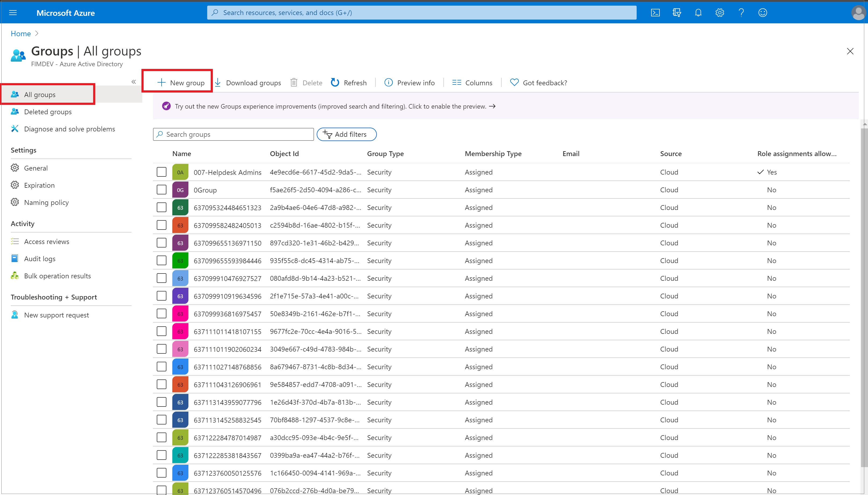
Task: Collapse the left navigation pane
Action: [x=134, y=82]
